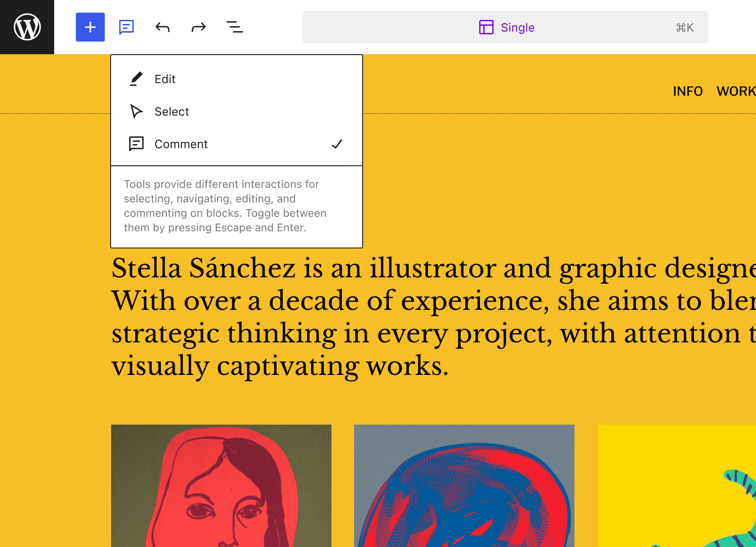Open the block inserter plus button

coord(90,27)
